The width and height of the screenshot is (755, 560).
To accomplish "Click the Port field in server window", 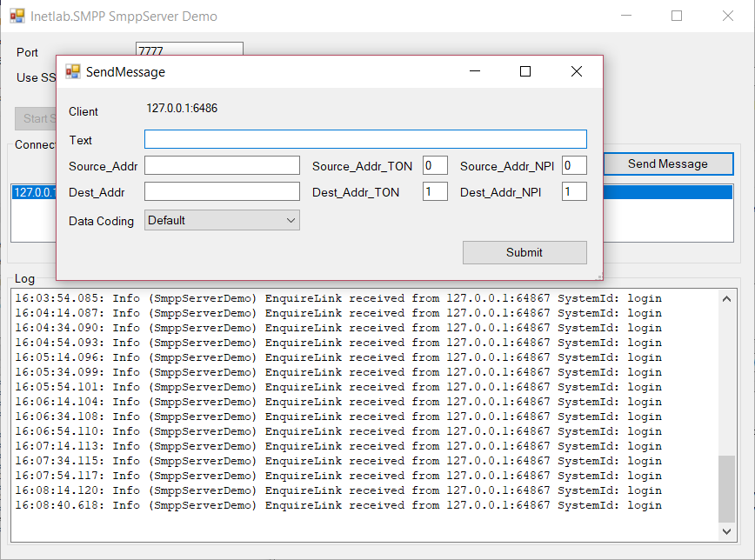I will click(x=190, y=49).
